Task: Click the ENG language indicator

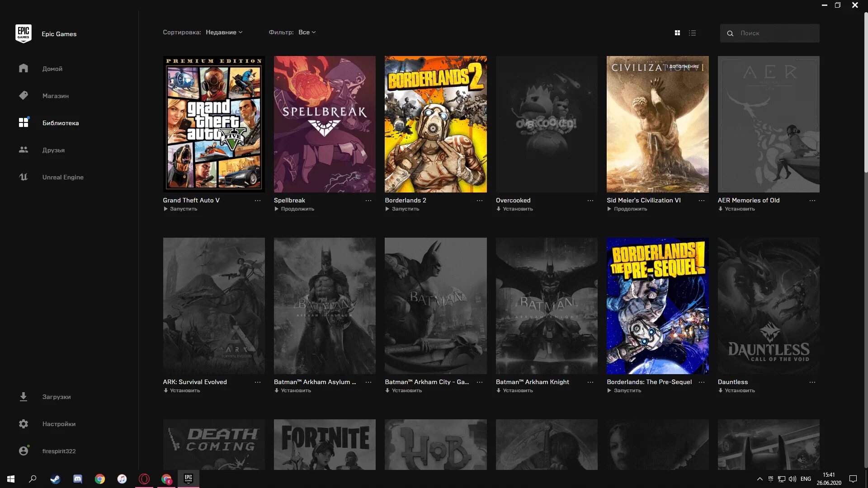Action: (x=806, y=479)
